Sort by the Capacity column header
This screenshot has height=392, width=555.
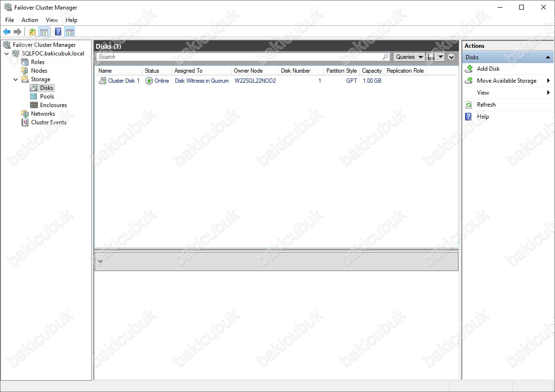pos(371,71)
